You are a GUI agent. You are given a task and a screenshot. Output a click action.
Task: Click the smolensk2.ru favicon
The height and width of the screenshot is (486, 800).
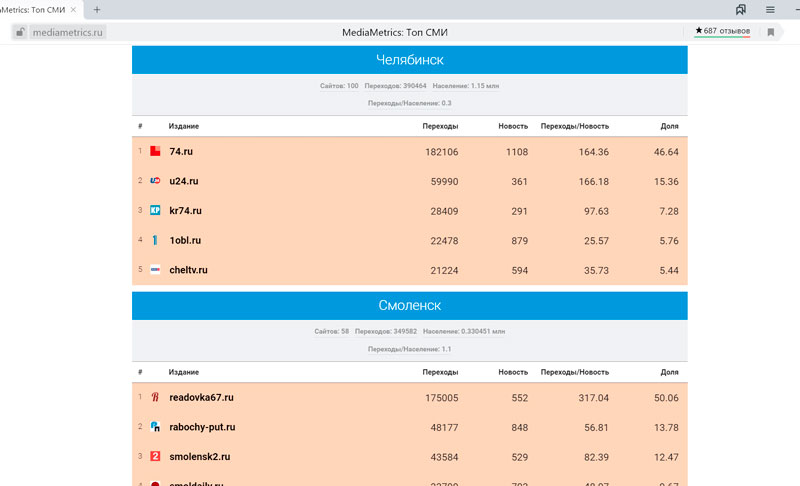coord(155,456)
